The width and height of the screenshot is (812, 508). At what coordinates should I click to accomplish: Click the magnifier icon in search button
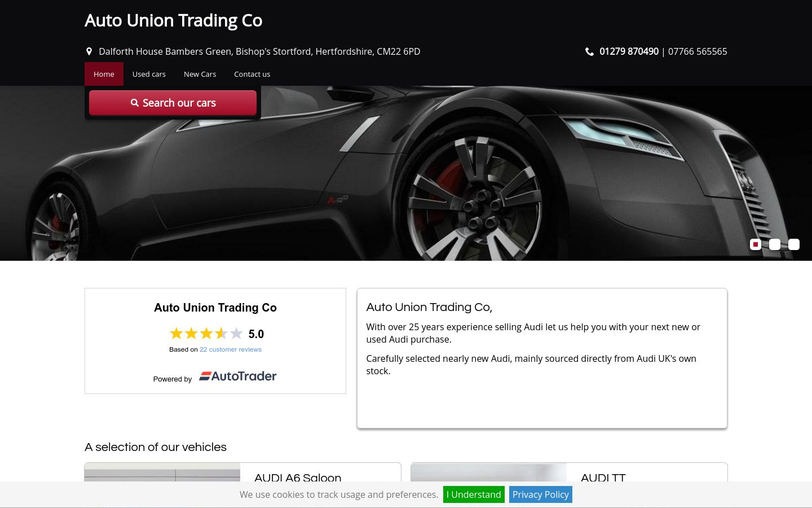pyautogui.click(x=134, y=103)
